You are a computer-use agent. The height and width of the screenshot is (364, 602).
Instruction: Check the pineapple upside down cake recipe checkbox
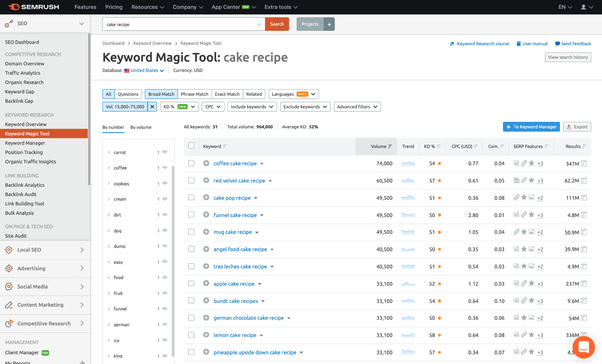(x=191, y=352)
